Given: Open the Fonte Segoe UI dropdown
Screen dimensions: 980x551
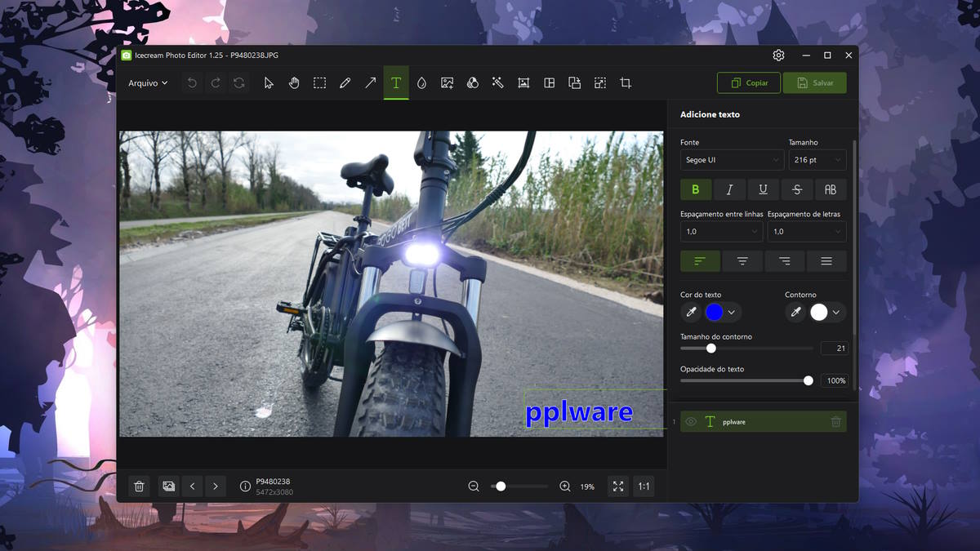Looking at the screenshot, I should tap(732, 160).
